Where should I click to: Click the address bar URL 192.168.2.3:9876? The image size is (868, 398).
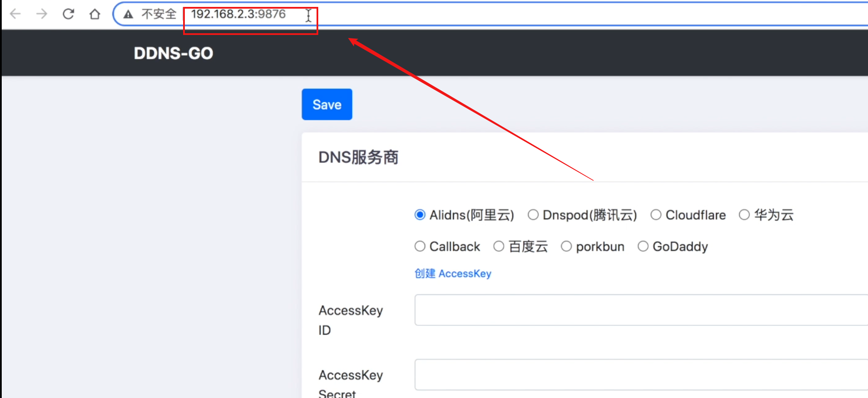click(239, 14)
